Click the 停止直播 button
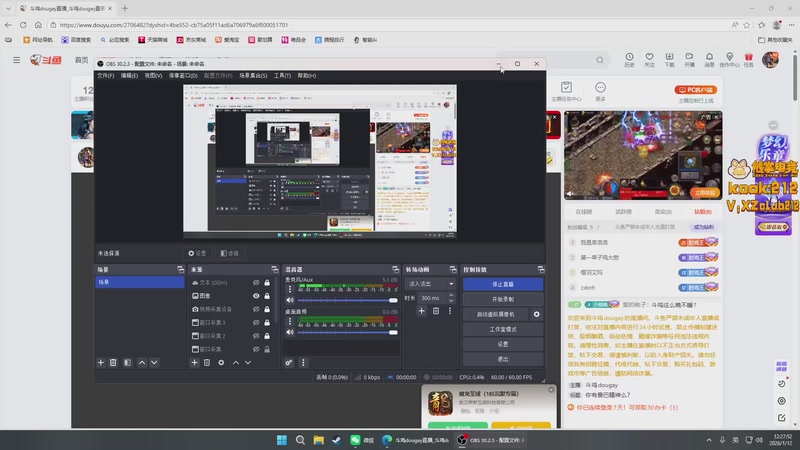Screen dimensions: 800x450 503,284
